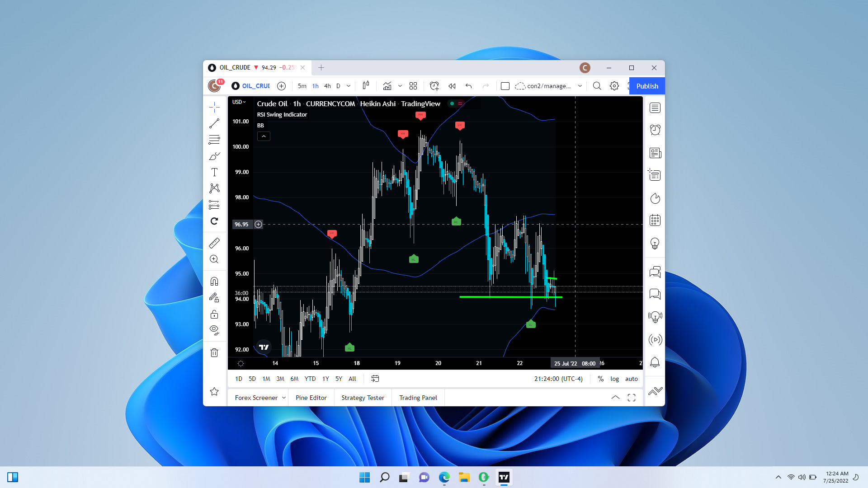Start bar replay rewind icon

tap(452, 86)
